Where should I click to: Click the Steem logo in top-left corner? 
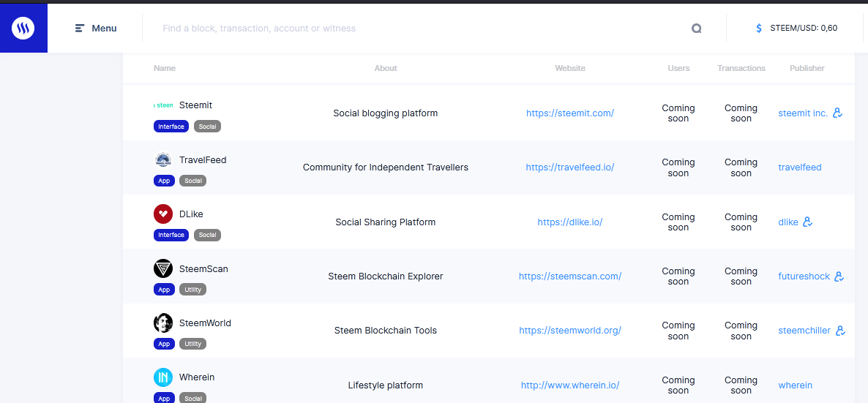[23, 29]
